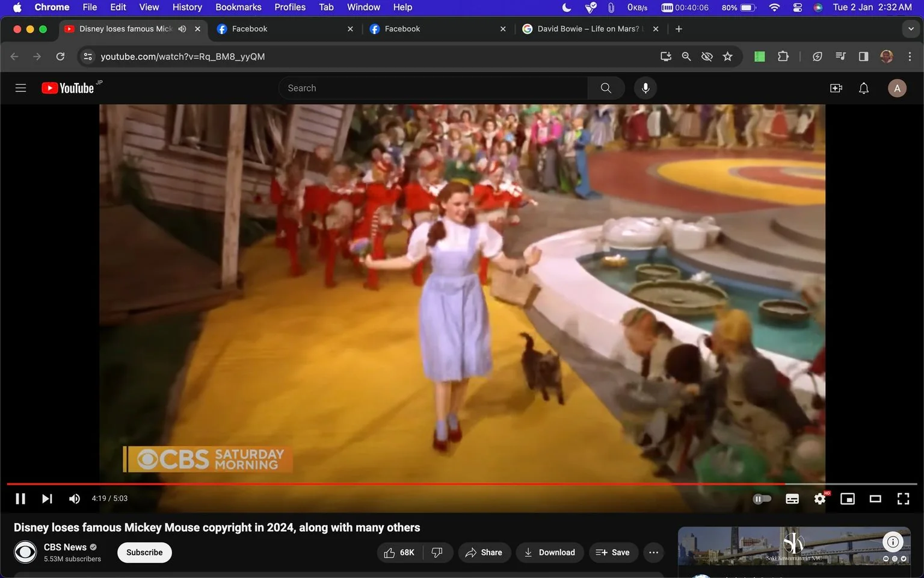Search with voice microphone
Viewport: 924px width, 578px height.
click(x=645, y=88)
